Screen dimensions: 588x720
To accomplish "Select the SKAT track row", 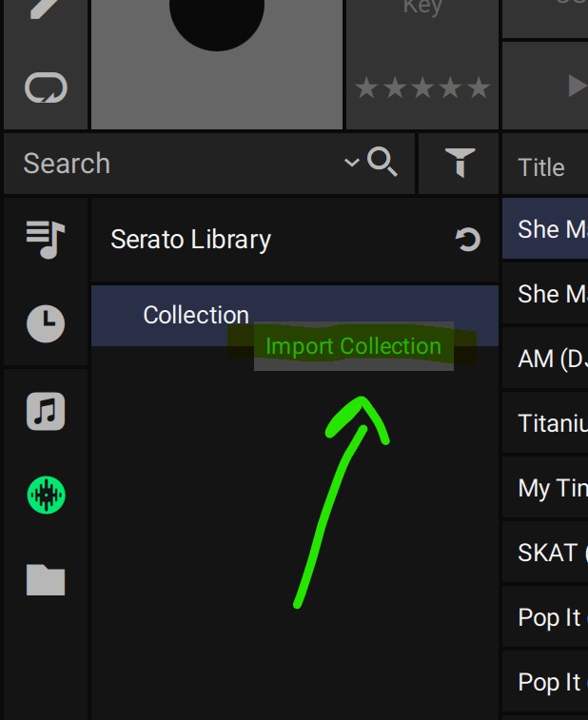I will click(x=545, y=553).
